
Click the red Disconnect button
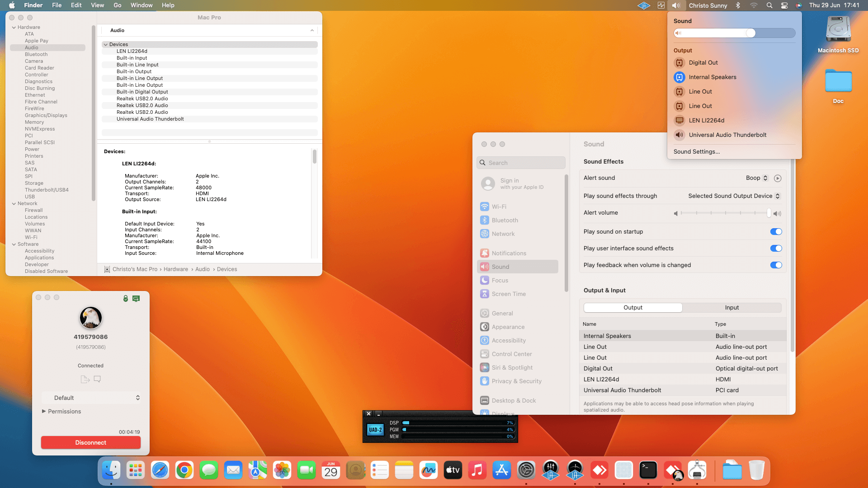[91, 443]
